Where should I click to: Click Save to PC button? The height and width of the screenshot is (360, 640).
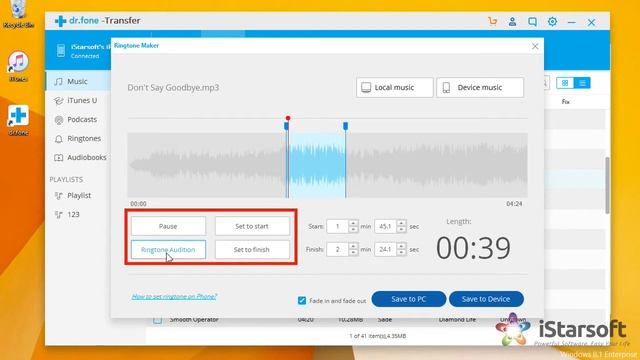[x=409, y=299]
